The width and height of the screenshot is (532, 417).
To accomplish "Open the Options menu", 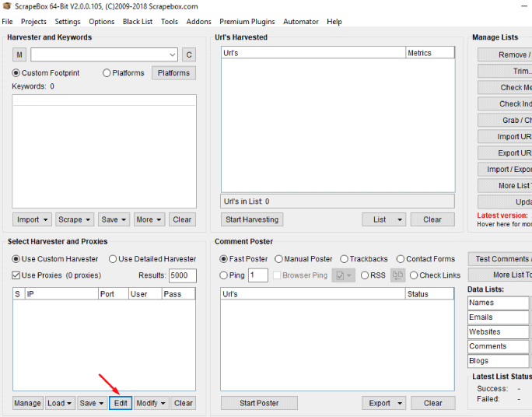I will coord(101,22).
